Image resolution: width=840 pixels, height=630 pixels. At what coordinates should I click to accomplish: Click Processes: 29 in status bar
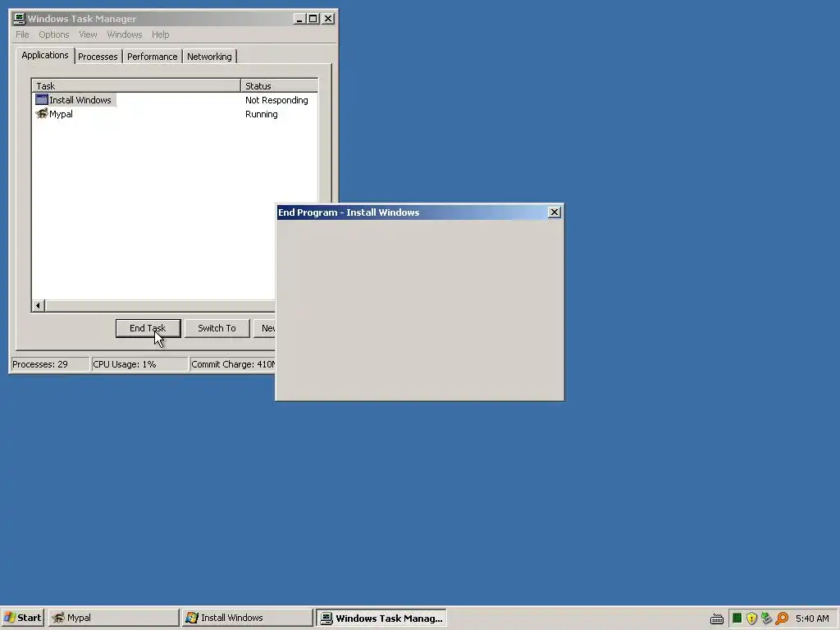pyautogui.click(x=50, y=364)
